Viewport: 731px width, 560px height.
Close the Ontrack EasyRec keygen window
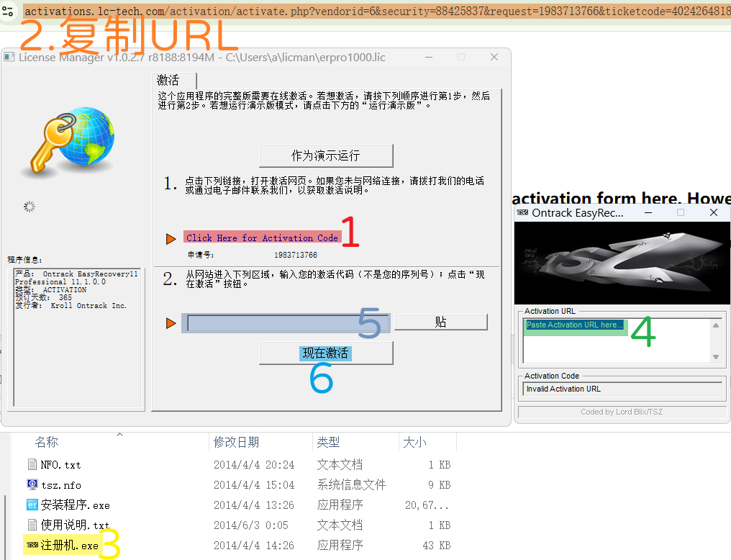(x=713, y=212)
